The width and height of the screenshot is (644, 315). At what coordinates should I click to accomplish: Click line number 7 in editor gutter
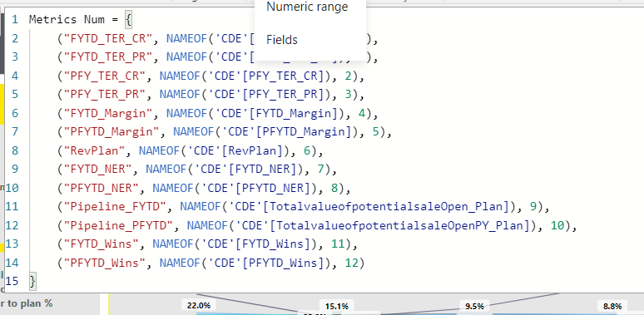(15, 132)
